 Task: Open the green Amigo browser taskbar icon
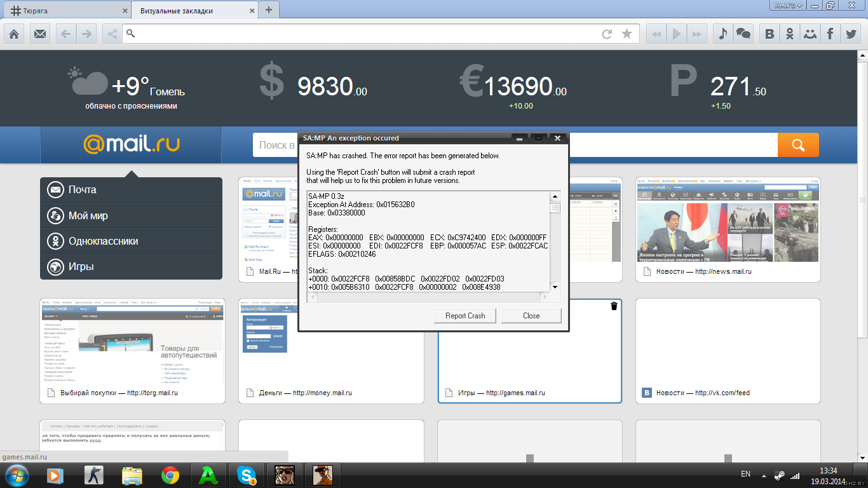(x=208, y=475)
